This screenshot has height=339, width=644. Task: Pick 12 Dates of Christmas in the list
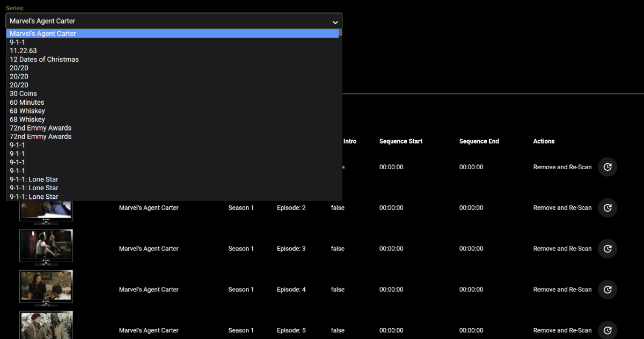(x=44, y=59)
